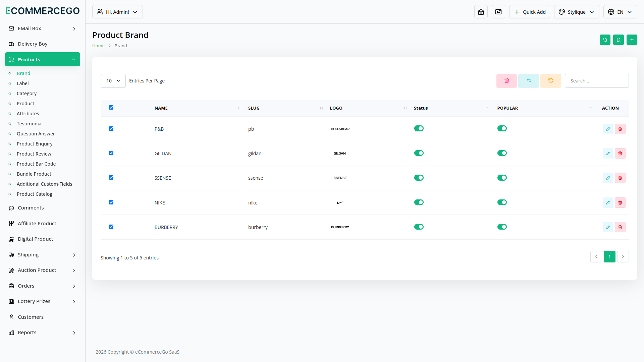Uncheck the GILDAN row checkbox
644x362 pixels.
point(111,153)
